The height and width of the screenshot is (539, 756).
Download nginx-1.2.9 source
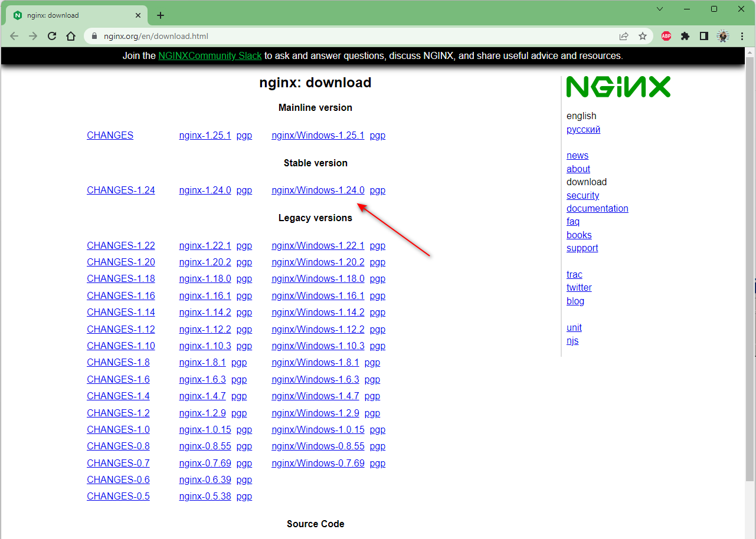click(x=202, y=413)
